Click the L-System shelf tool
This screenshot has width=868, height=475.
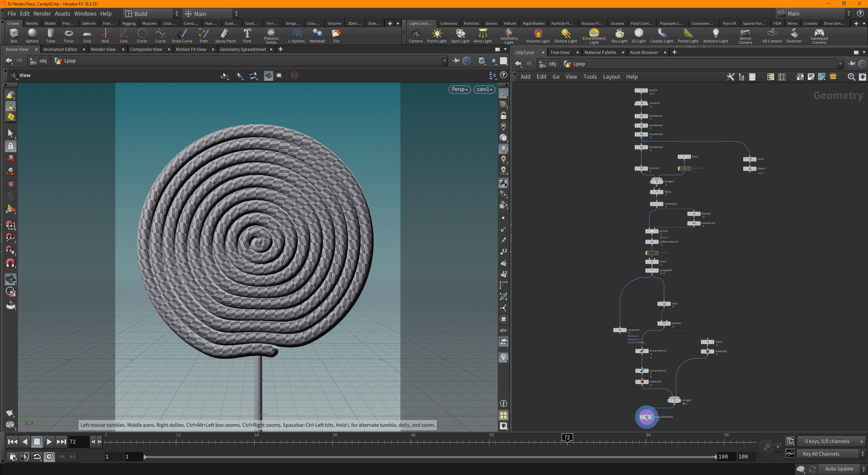[296, 36]
